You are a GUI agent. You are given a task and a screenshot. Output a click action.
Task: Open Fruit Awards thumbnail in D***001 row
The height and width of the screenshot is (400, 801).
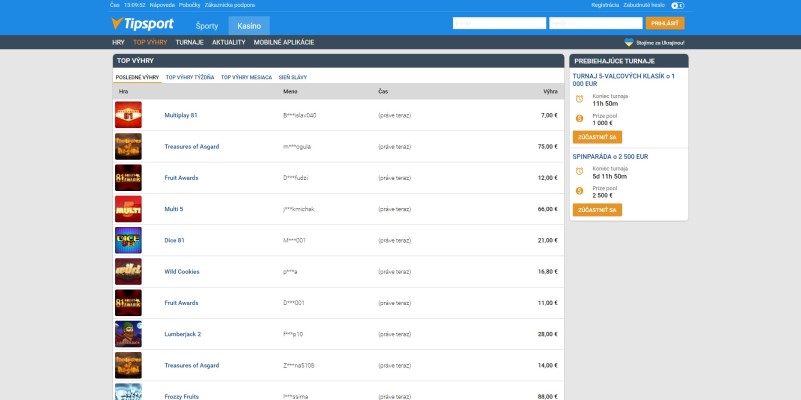pos(128,303)
